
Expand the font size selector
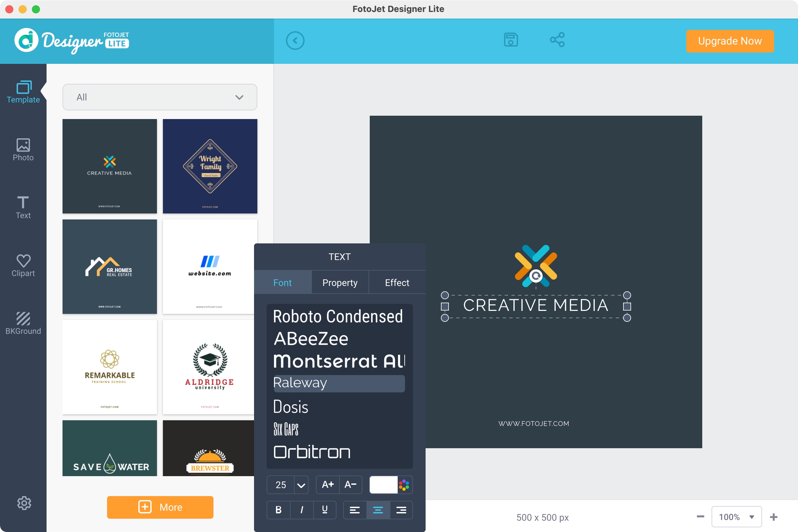(301, 486)
